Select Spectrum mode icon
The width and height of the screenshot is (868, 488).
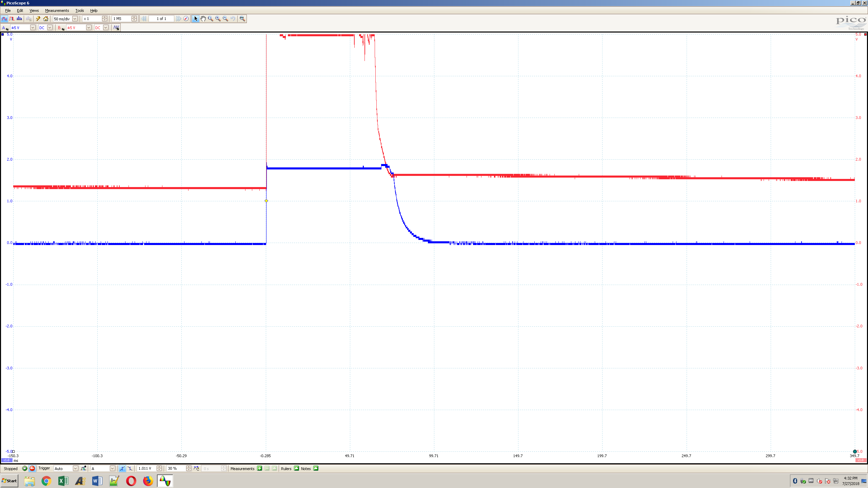pyautogui.click(x=19, y=19)
